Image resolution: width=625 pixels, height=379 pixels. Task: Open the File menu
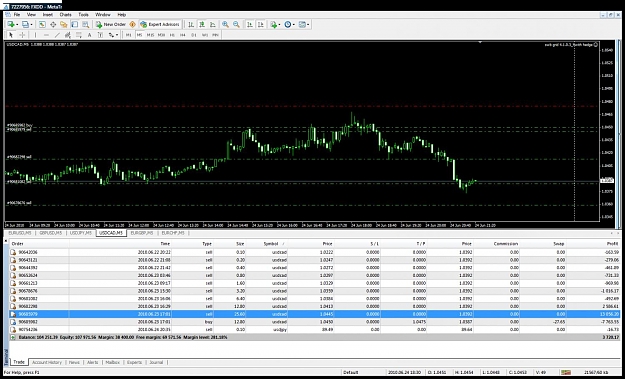[17, 15]
